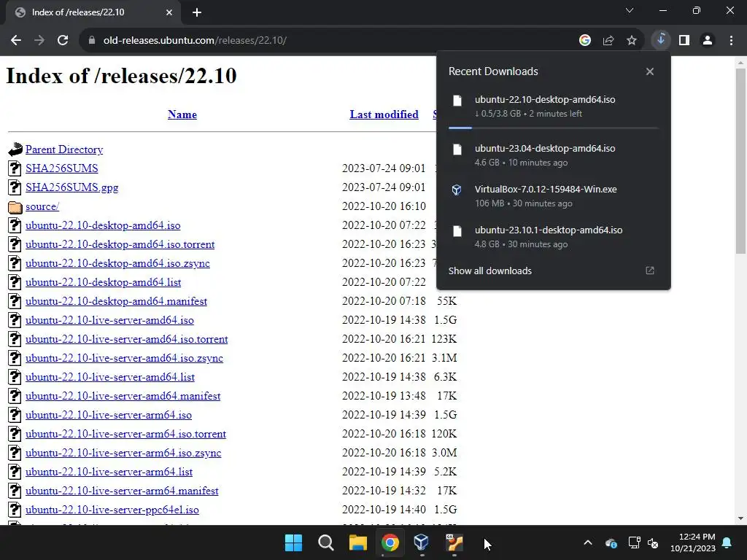The image size is (747, 560).
Task: Open the Chrome profile icon
Action: point(708,41)
